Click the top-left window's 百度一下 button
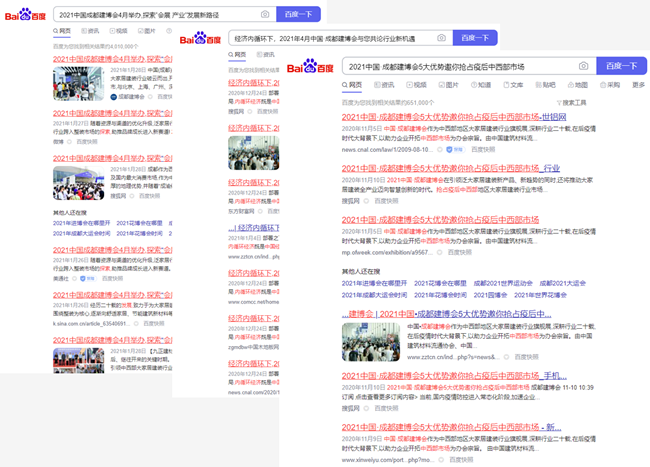Image resolution: width=650 pixels, height=467 pixels. click(x=302, y=15)
